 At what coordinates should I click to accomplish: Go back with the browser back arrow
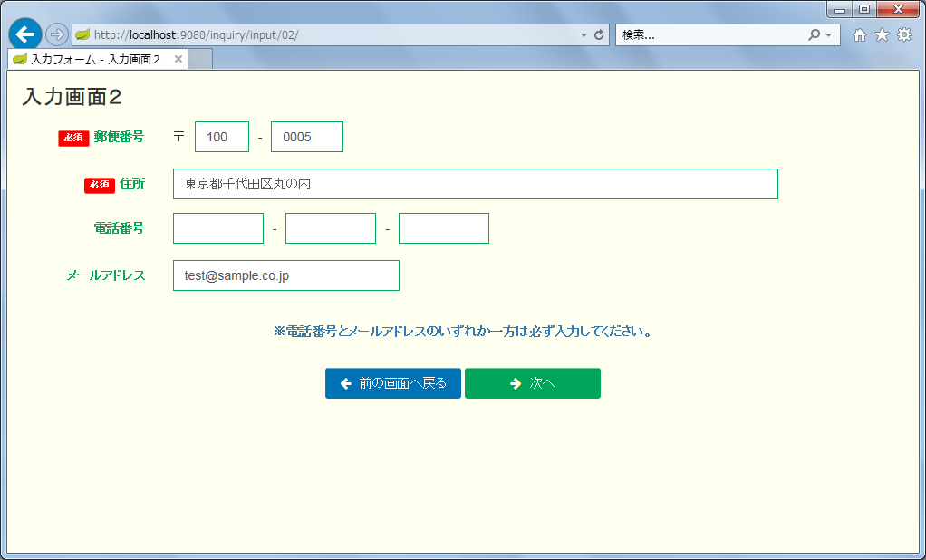[24, 34]
